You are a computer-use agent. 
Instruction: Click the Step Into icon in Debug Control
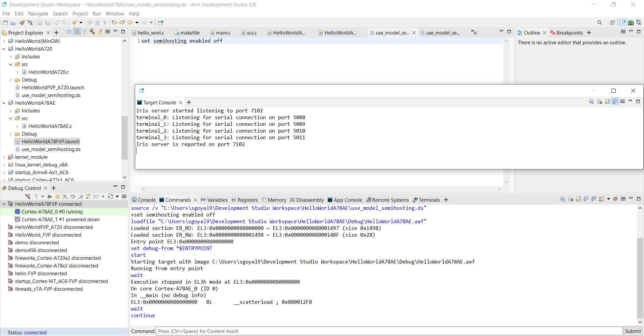(x=65, y=196)
